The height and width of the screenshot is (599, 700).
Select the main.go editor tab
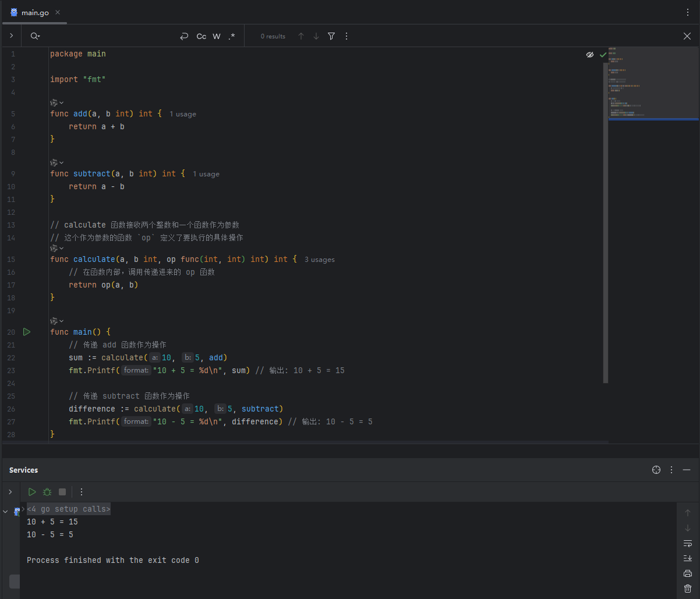pyautogui.click(x=35, y=12)
